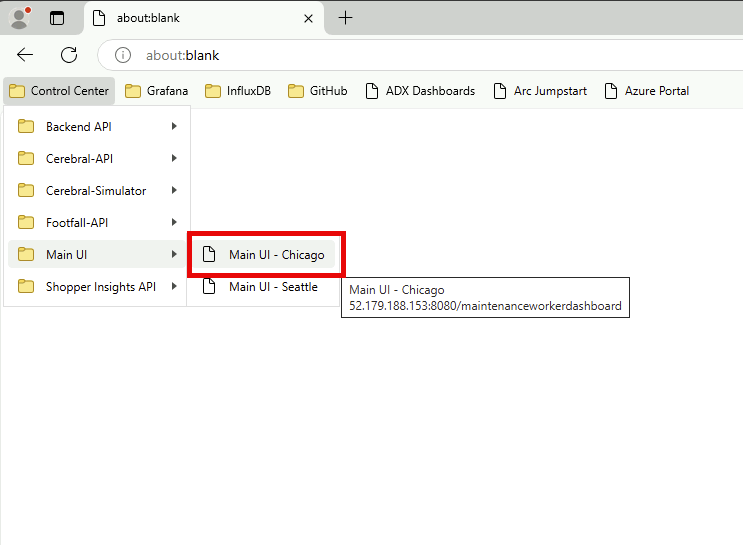Click the Azure Portal page icon

pos(611,91)
